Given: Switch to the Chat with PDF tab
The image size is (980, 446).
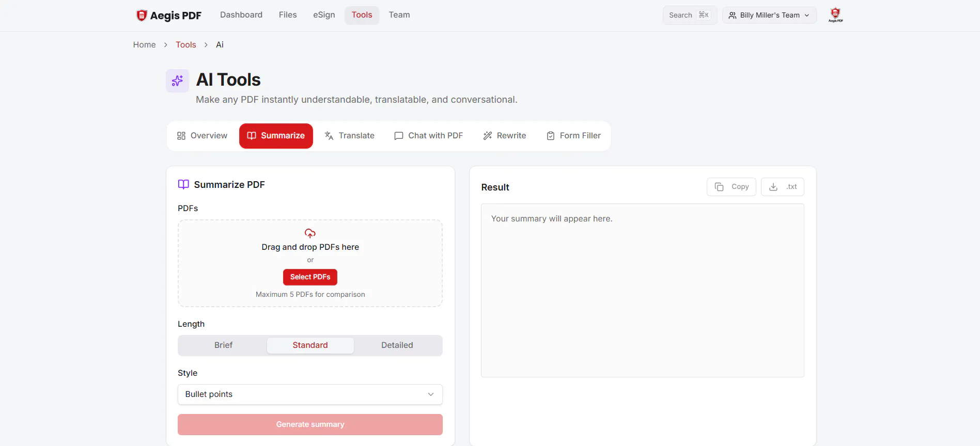Looking at the screenshot, I should click(428, 136).
